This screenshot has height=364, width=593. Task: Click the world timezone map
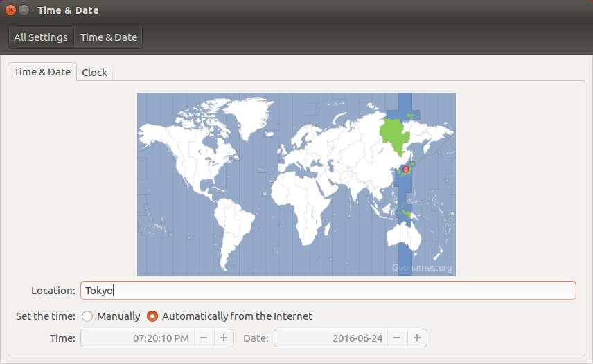tap(296, 184)
